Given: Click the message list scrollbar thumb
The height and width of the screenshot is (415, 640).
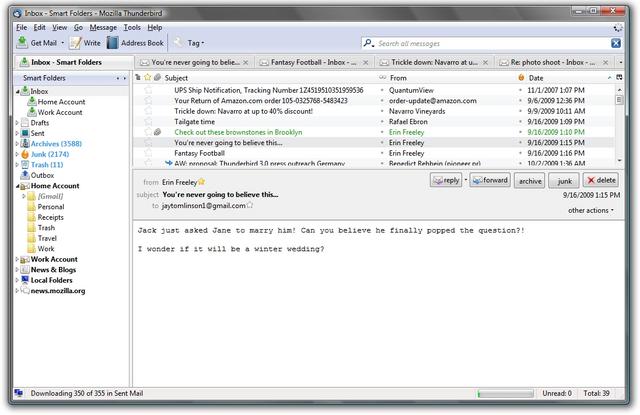Looking at the screenshot, I should coord(619,100).
